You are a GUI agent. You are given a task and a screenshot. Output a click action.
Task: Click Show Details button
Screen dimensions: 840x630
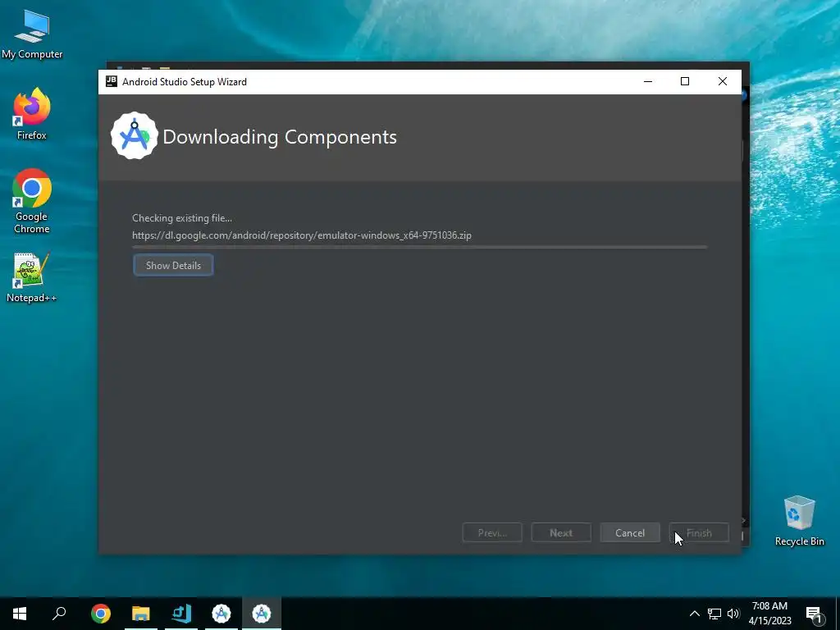[173, 265]
